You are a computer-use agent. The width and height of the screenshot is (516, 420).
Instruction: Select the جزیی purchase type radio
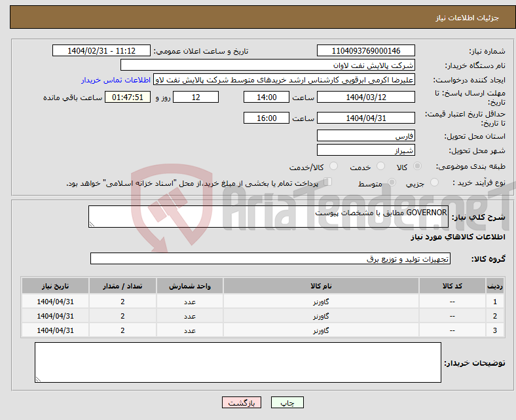point(434,183)
